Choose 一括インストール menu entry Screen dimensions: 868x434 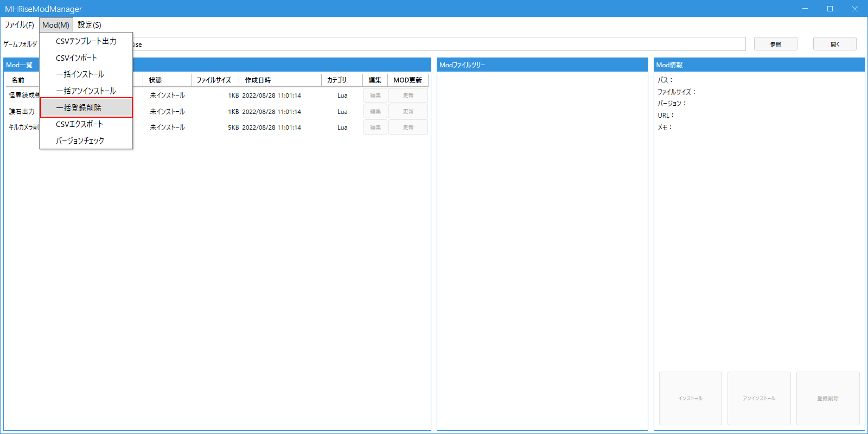click(x=86, y=74)
